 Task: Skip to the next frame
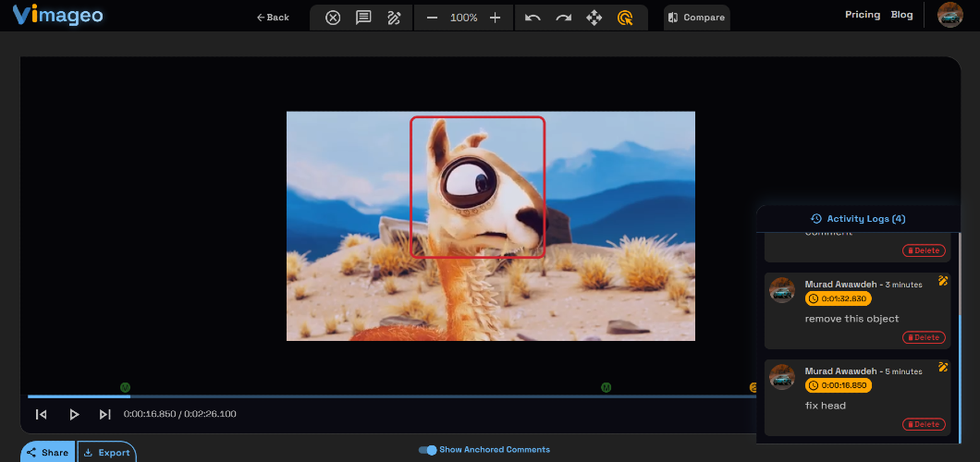pyautogui.click(x=105, y=414)
